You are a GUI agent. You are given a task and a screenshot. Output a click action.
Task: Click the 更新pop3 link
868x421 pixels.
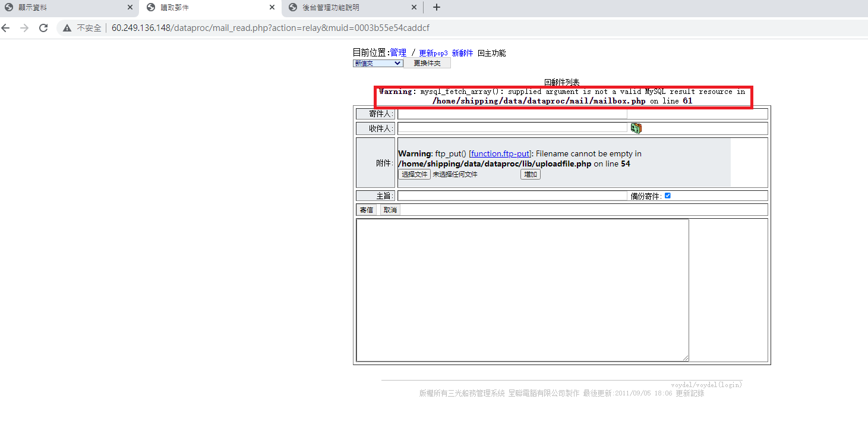tap(433, 54)
